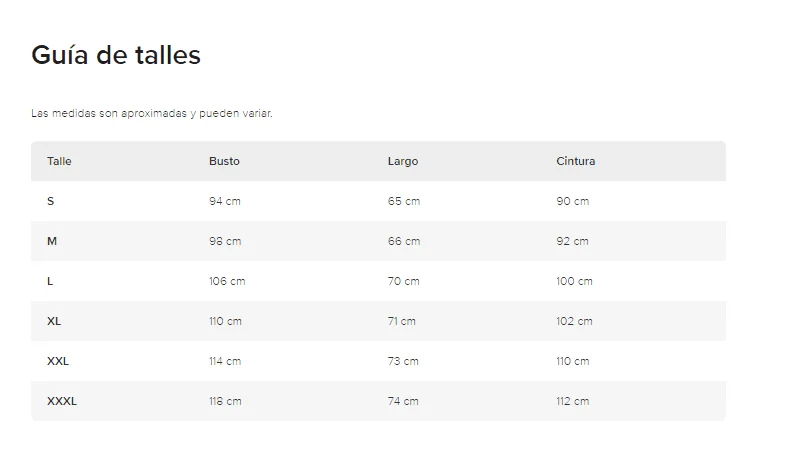This screenshot has width=786, height=466.
Task: Select the 'Talle' column header
Action: tap(59, 161)
